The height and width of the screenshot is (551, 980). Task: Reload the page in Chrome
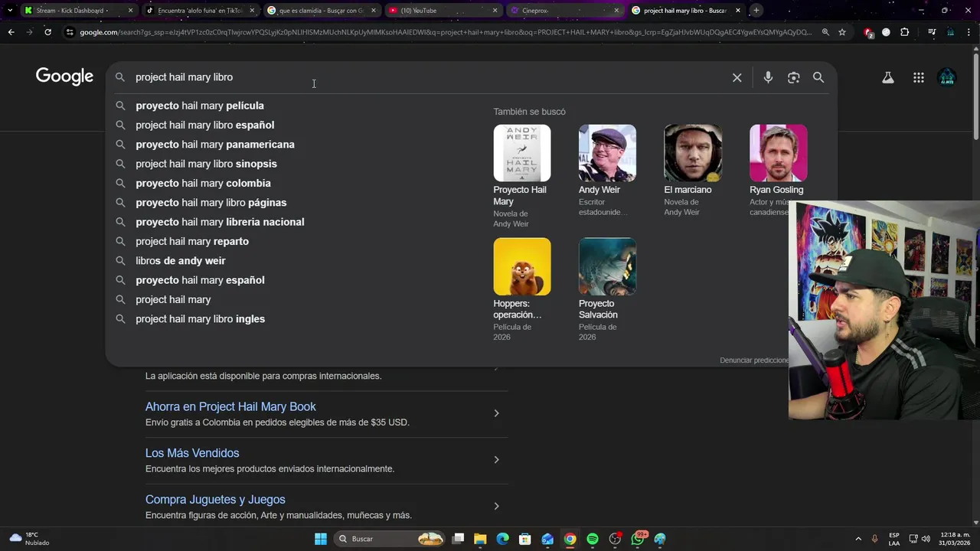pyautogui.click(x=47, y=32)
